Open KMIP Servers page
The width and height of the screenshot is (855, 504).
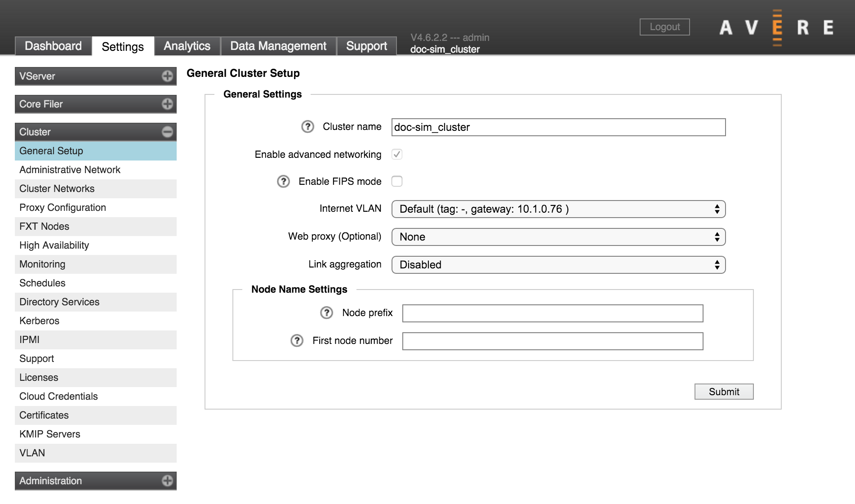click(x=96, y=434)
